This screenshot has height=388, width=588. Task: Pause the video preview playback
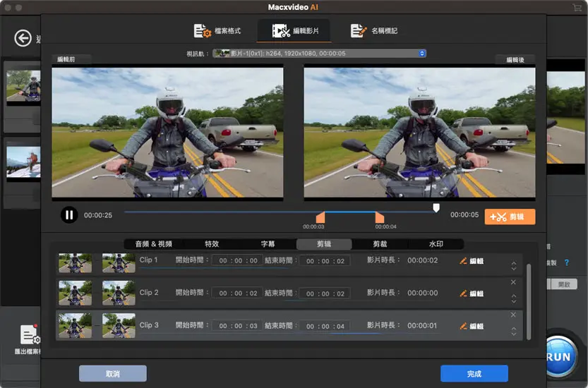tap(68, 215)
